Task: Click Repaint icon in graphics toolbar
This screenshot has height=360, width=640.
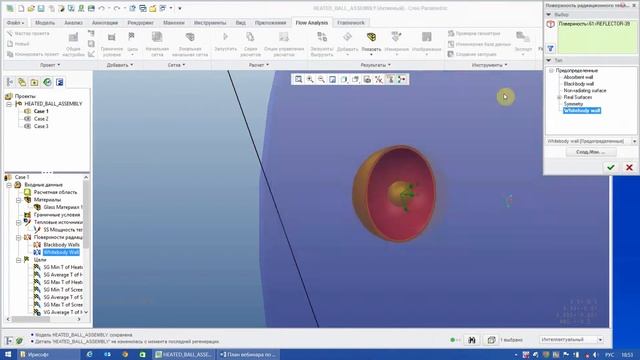Action: point(333,79)
